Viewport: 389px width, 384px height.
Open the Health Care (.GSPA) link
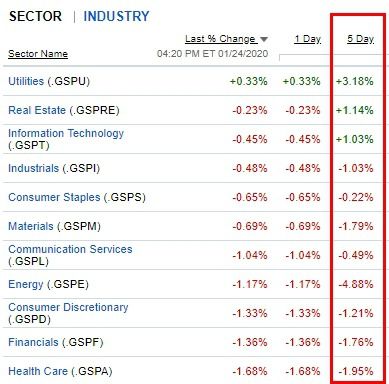60,371
